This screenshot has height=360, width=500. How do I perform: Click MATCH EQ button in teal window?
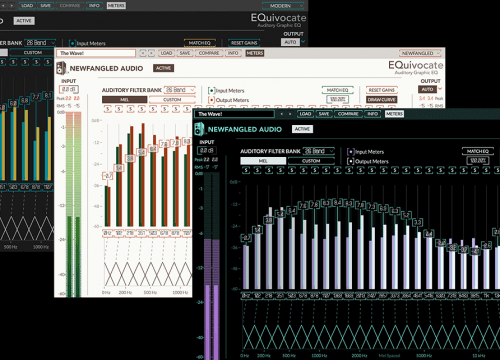point(477,151)
